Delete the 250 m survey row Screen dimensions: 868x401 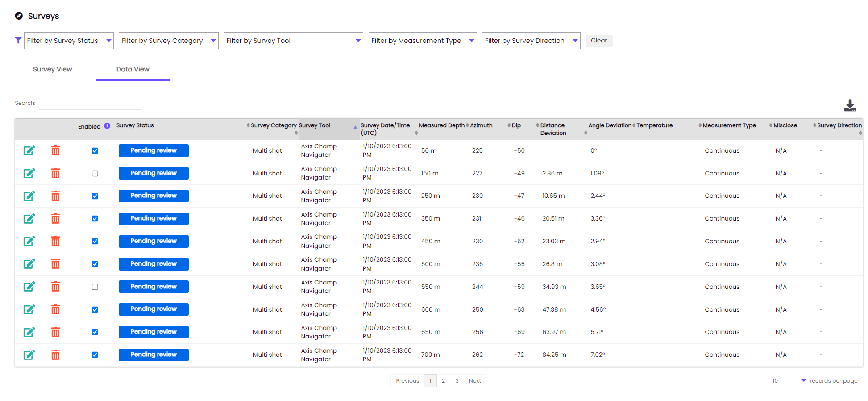coord(55,196)
